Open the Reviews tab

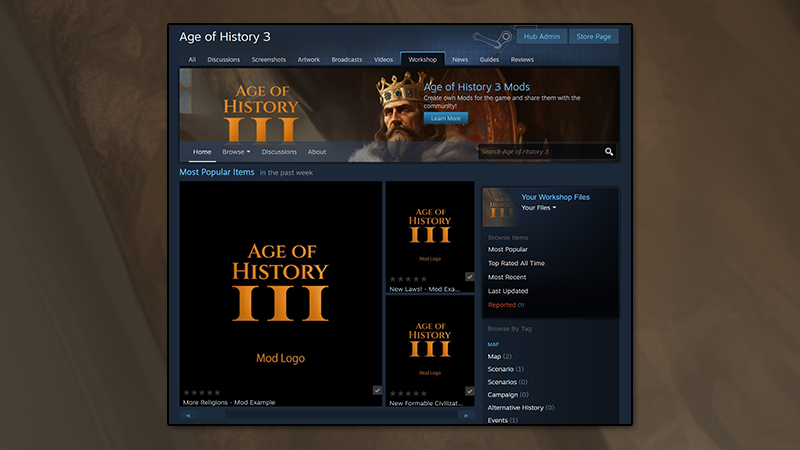click(x=522, y=60)
